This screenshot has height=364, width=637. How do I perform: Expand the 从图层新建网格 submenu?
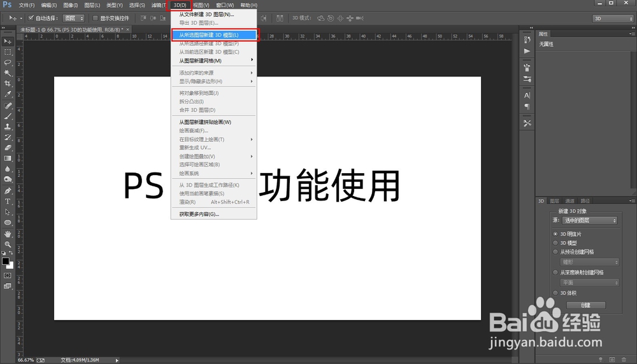(214, 60)
